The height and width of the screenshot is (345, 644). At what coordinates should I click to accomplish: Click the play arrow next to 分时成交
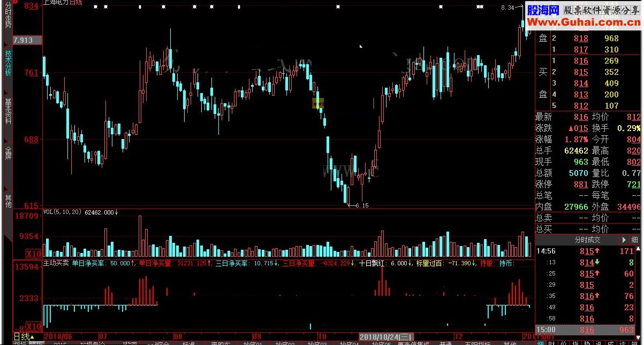tap(623, 240)
